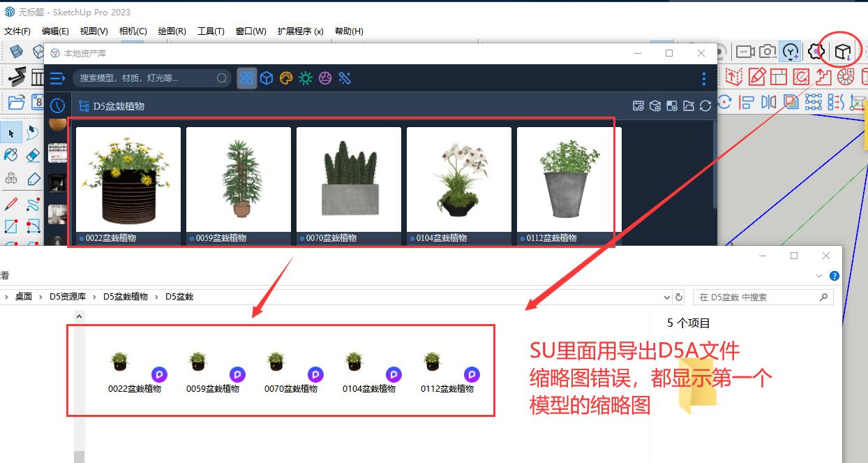Open the recent history clock icon in sidebar

(57, 105)
